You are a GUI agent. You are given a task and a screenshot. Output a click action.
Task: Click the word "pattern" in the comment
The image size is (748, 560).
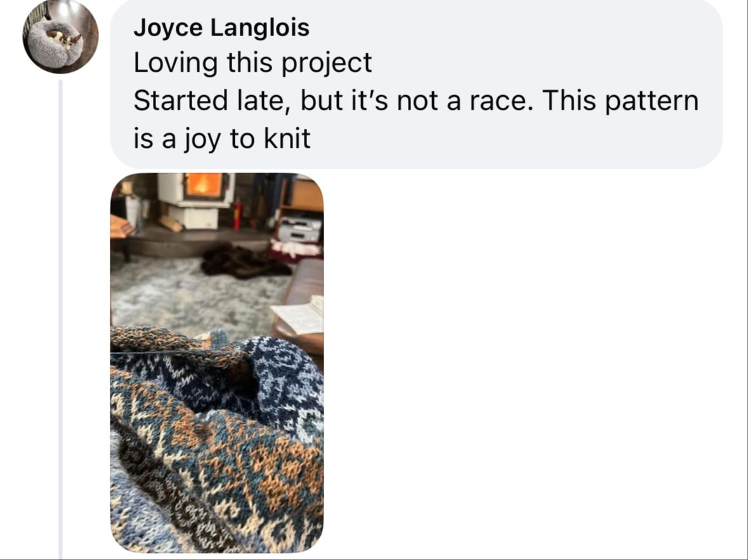652,101
